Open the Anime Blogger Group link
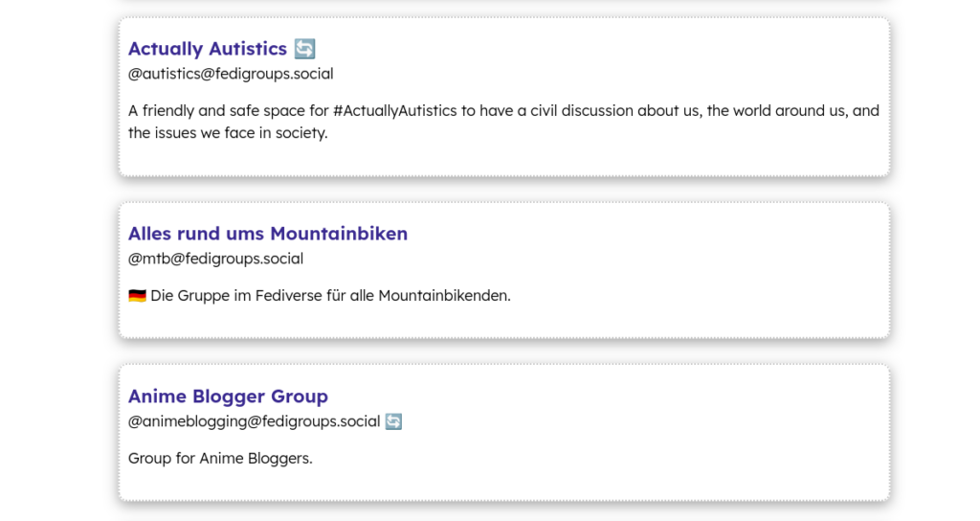This screenshot has height=521, width=980. point(228,396)
